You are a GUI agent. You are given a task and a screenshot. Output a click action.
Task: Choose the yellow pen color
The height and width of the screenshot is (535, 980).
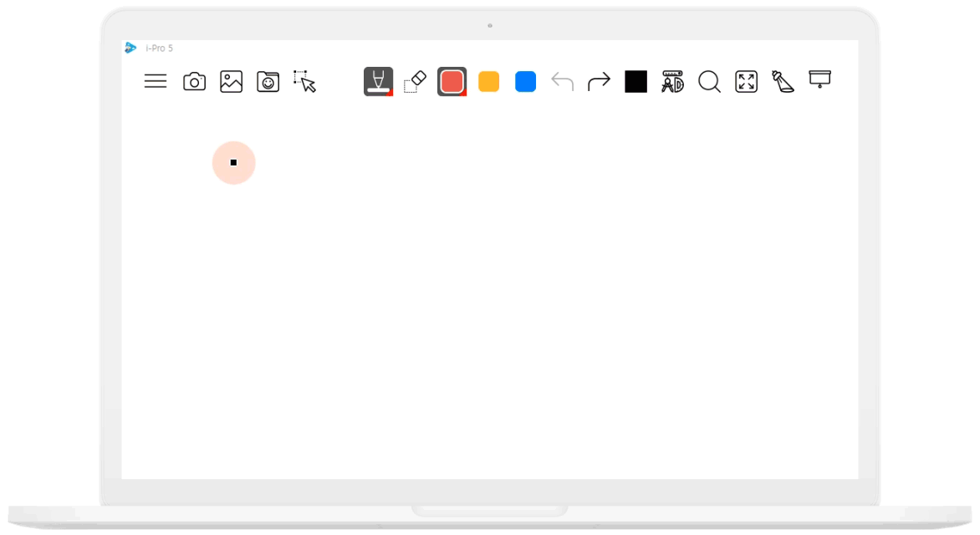489,81
